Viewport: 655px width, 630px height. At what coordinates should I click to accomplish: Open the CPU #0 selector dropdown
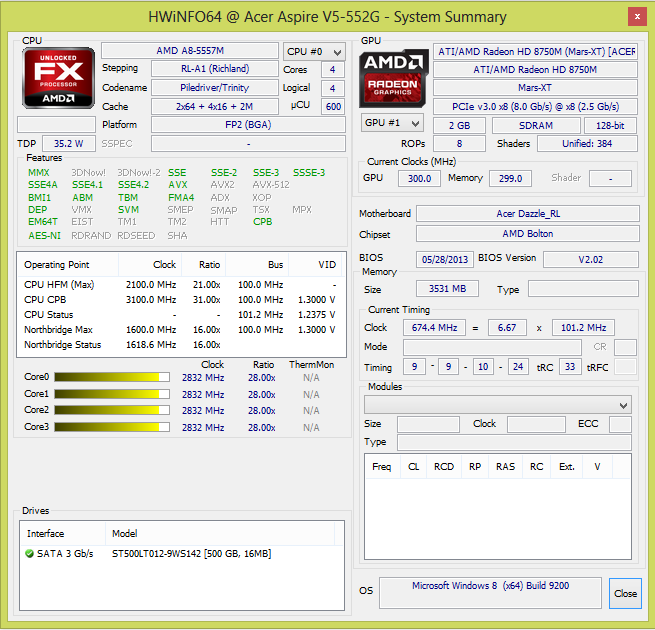314,52
